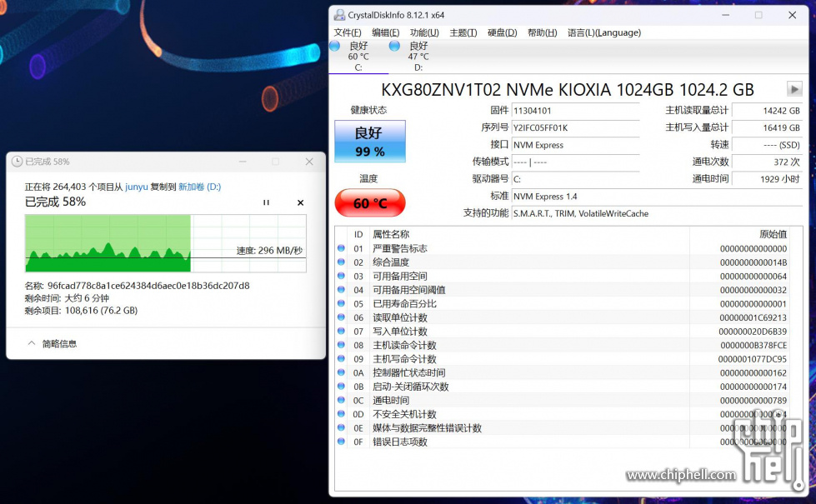
Task: Click the power on hours 1929 小时
Action: (x=767, y=179)
